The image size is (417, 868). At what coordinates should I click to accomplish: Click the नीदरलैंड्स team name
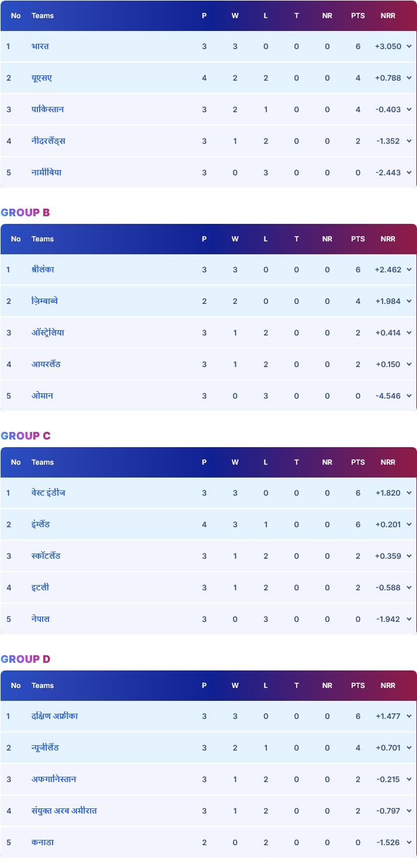pyautogui.click(x=48, y=141)
